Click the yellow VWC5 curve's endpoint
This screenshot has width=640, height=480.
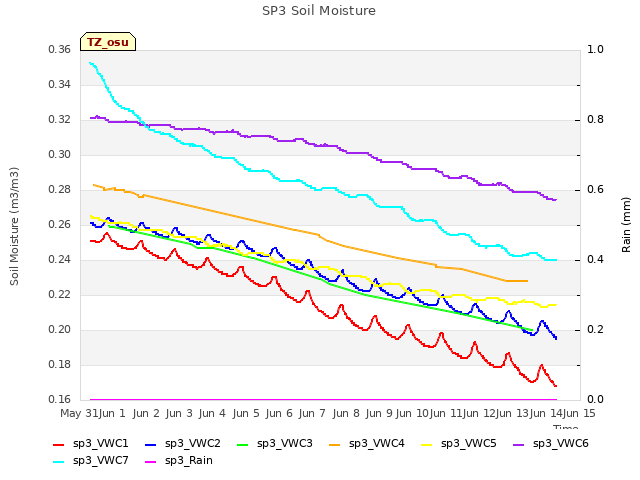(556, 304)
